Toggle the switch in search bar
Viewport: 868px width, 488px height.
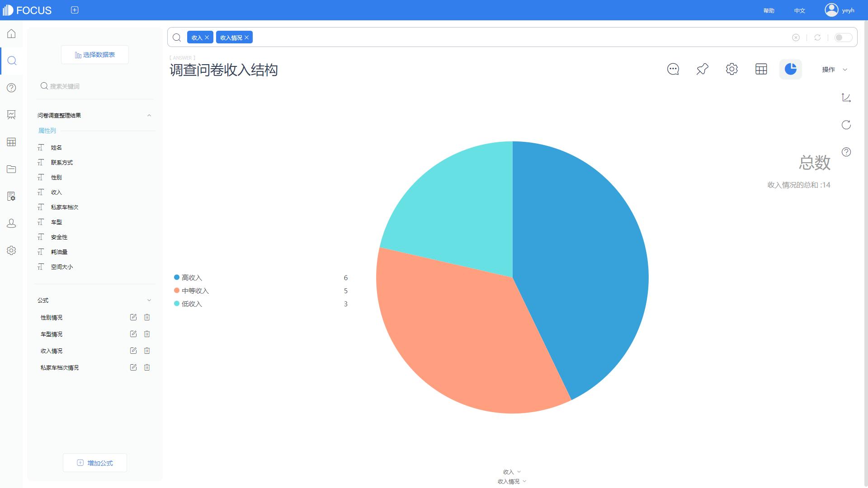843,38
